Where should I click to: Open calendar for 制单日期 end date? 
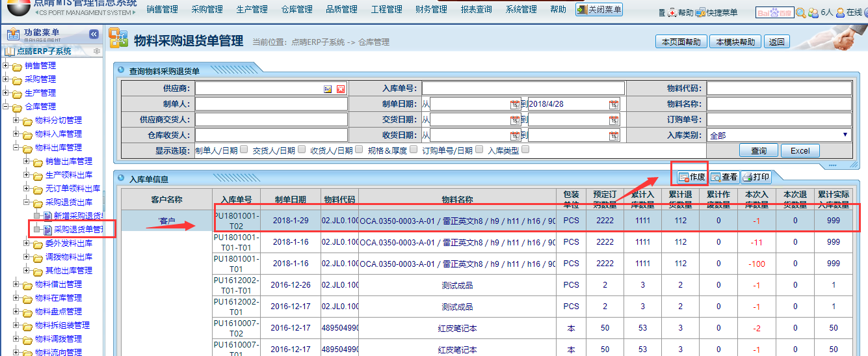[x=613, y=104]
